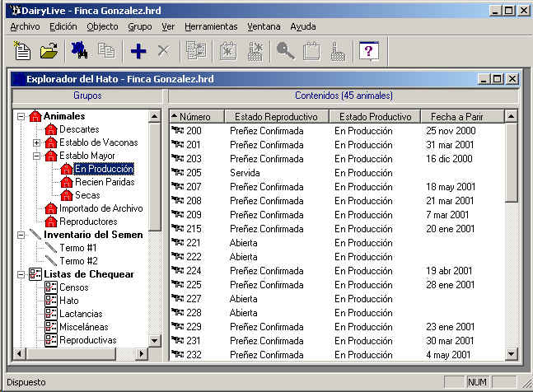The image size is (533, 392).
Task: Expand the Establo de Vaconas node
Action: tap(36, 142)
